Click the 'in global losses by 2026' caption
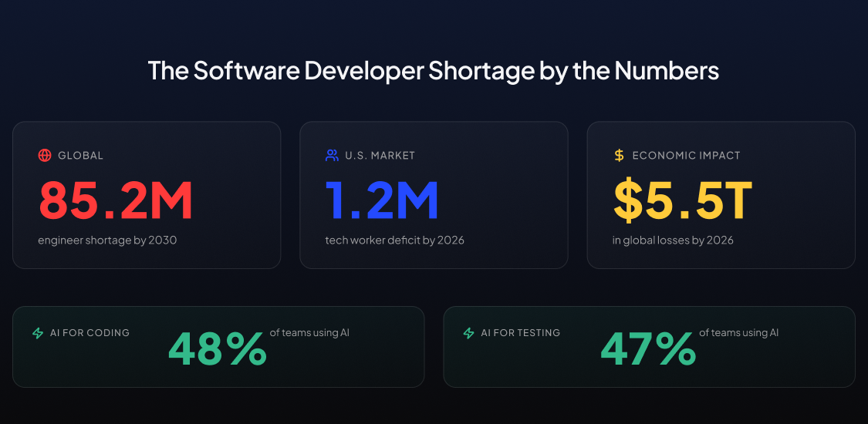Image resolution: width=868 pixels, height=424 pixels. pos(673,241)
